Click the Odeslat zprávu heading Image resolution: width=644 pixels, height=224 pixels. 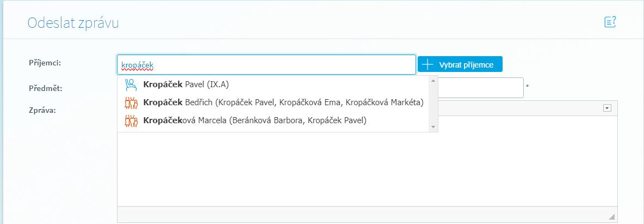(73, 23)
